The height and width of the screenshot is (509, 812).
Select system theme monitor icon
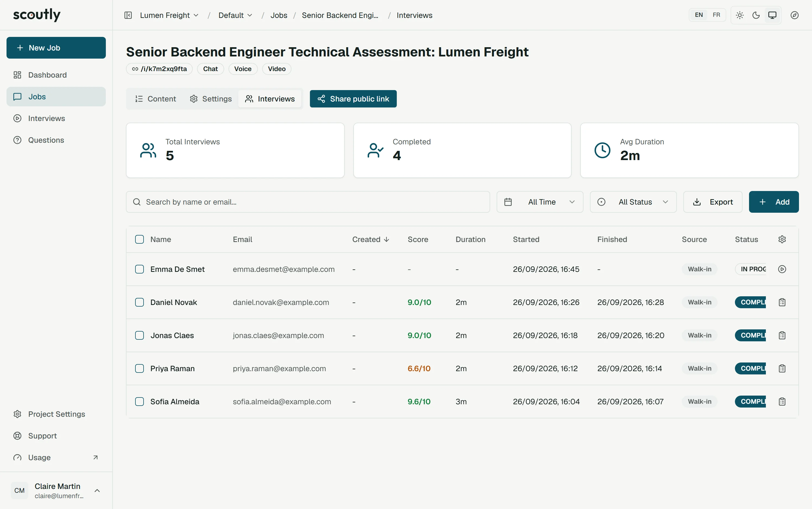point(772,15)
